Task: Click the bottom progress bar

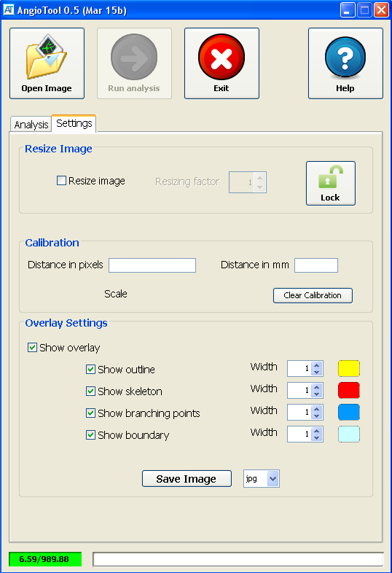Action: pos(238,559)
